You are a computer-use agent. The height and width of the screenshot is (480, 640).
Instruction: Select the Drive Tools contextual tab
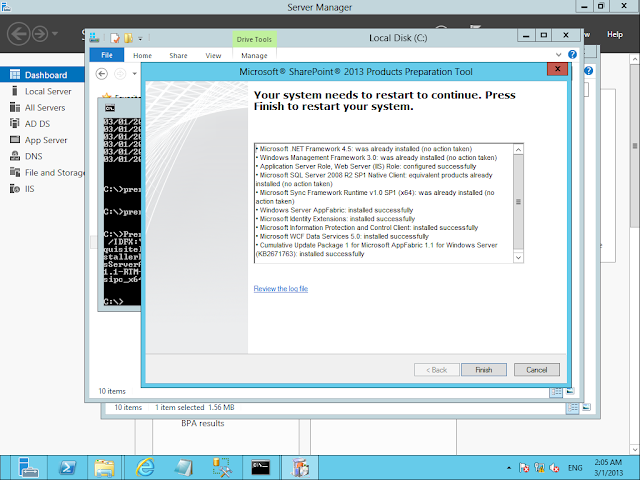[x=254, y=39]
